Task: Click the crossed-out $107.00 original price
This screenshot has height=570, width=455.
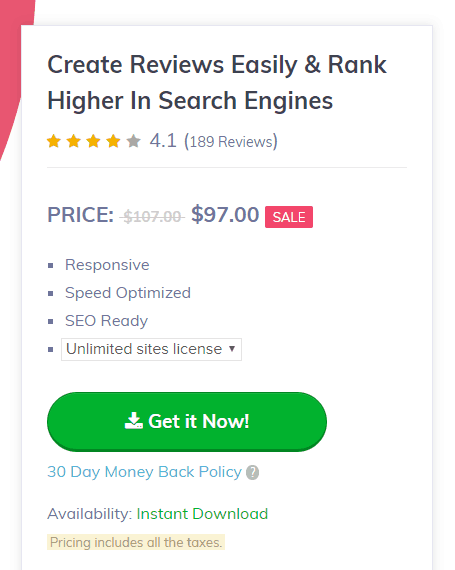Action: (x=152, y=217)
